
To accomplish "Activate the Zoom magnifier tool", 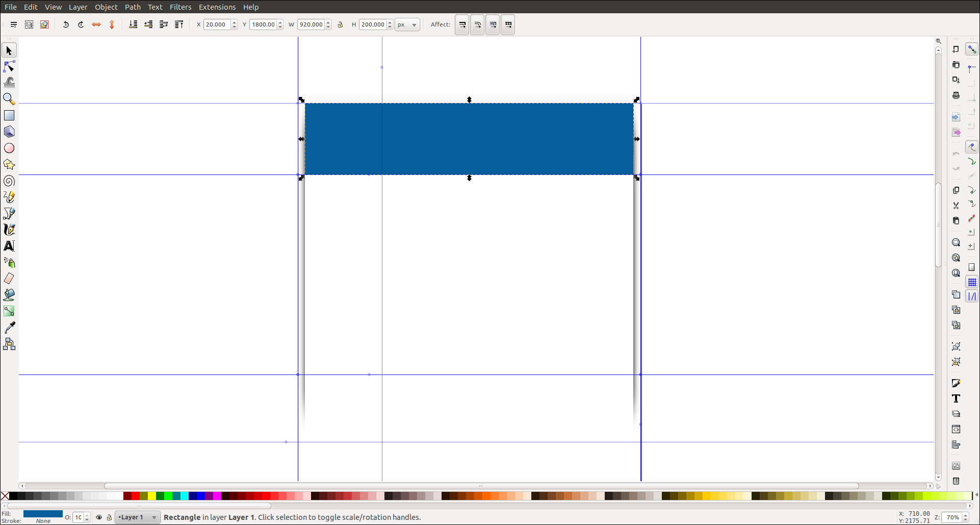I will 9,99.
